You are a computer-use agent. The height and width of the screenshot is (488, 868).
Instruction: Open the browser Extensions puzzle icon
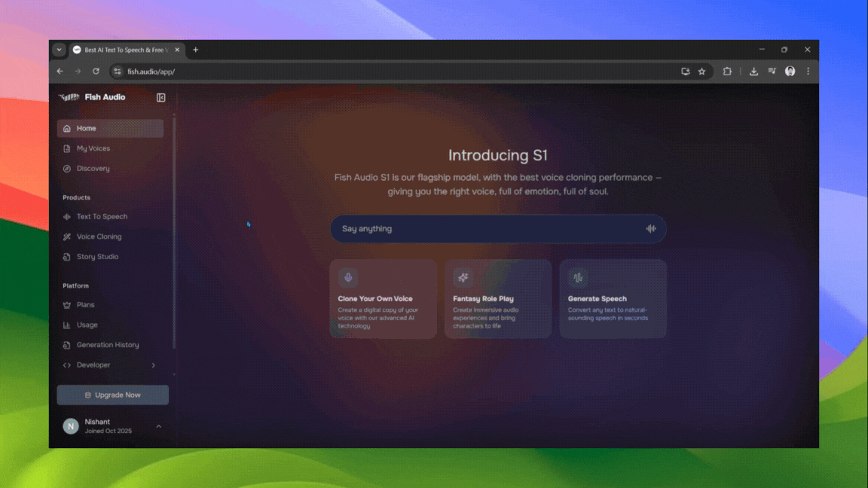coord(727,72)
